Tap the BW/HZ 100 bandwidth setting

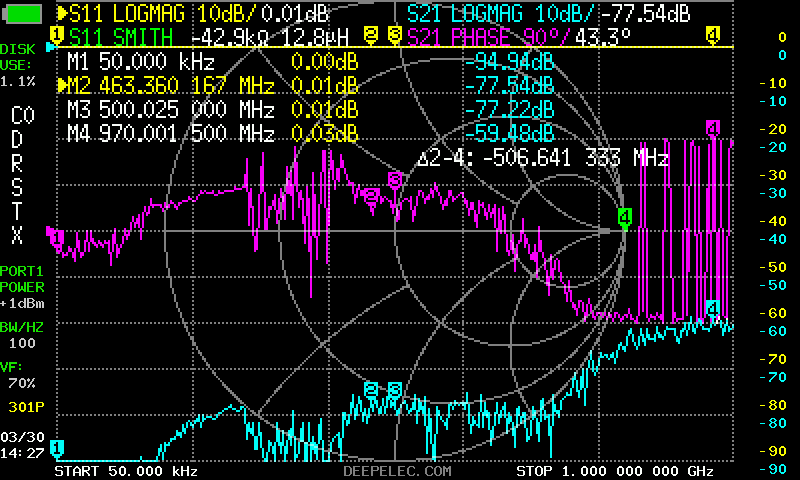(x=22, y=335)
